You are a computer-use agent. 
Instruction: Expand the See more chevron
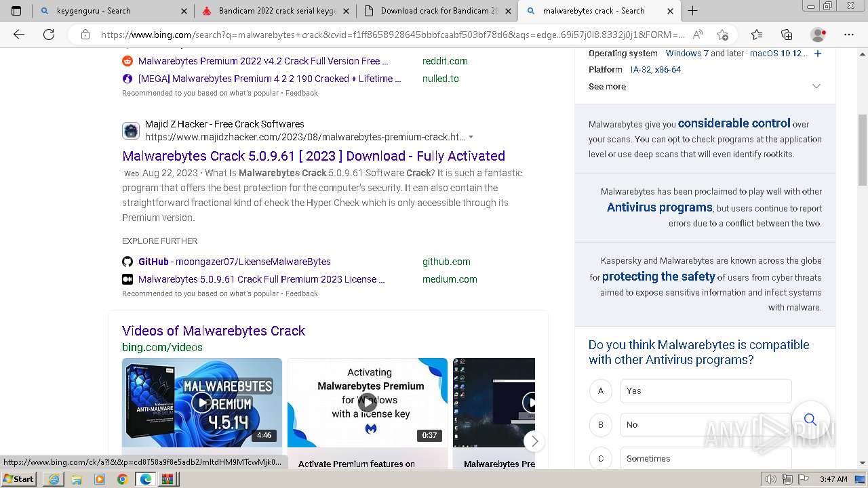(x=816, y=86)
